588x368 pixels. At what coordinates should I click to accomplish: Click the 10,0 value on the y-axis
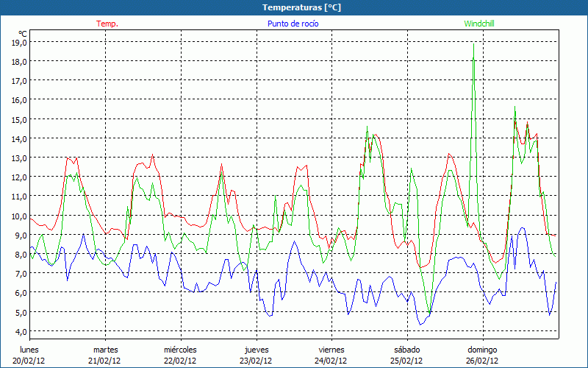(x=20, y=216)
